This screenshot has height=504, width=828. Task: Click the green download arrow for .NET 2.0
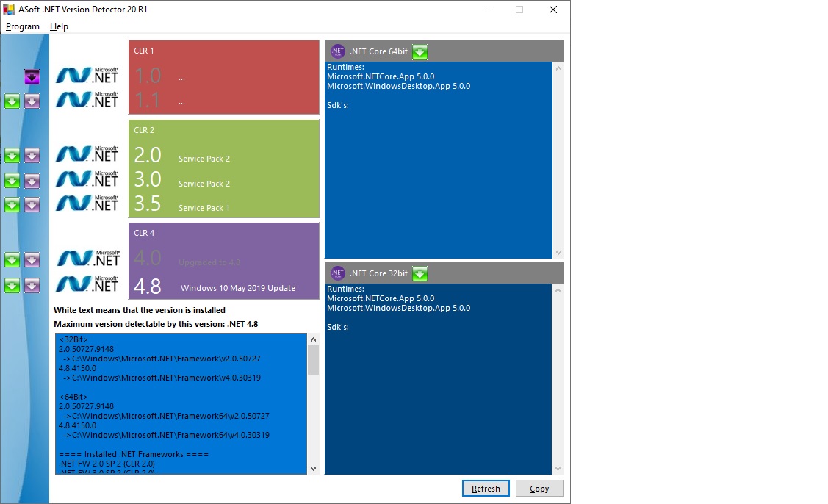pyautogui.click(x=12, y=155)
